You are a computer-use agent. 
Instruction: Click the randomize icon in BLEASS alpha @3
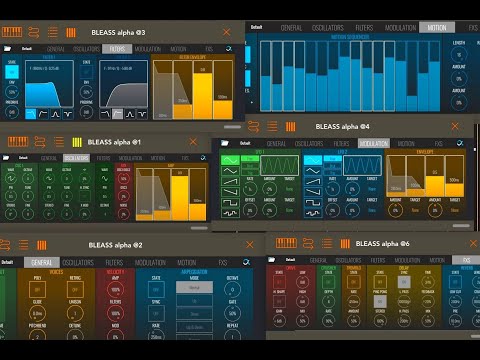pos(229,49)
